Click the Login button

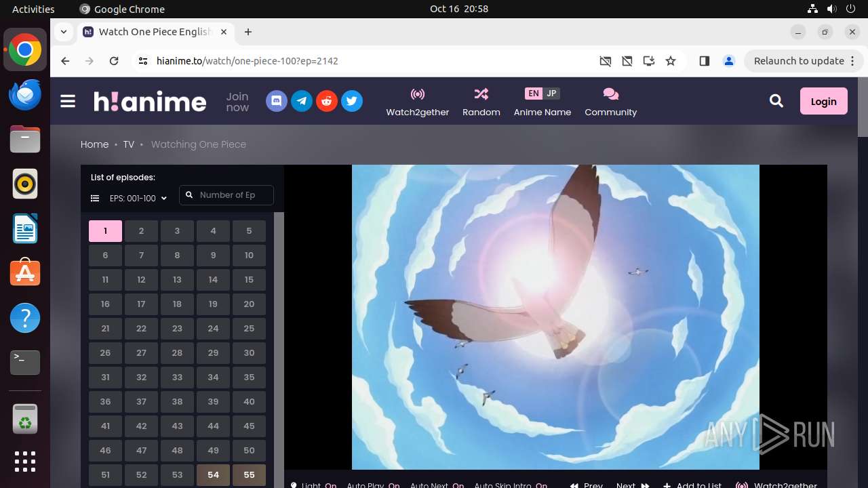pyautogui.click(x=824, y=101)
